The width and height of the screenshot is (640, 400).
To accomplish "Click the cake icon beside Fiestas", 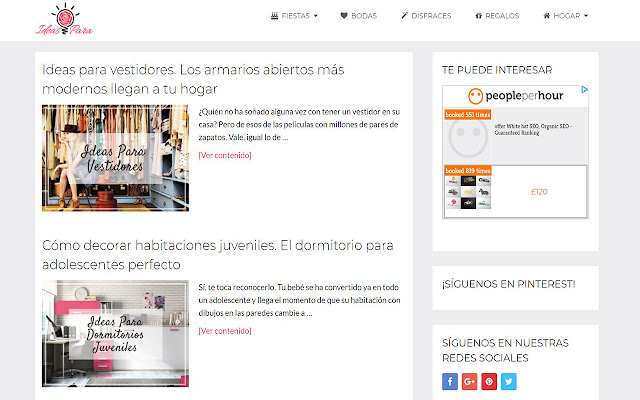I will coord(274,16).
